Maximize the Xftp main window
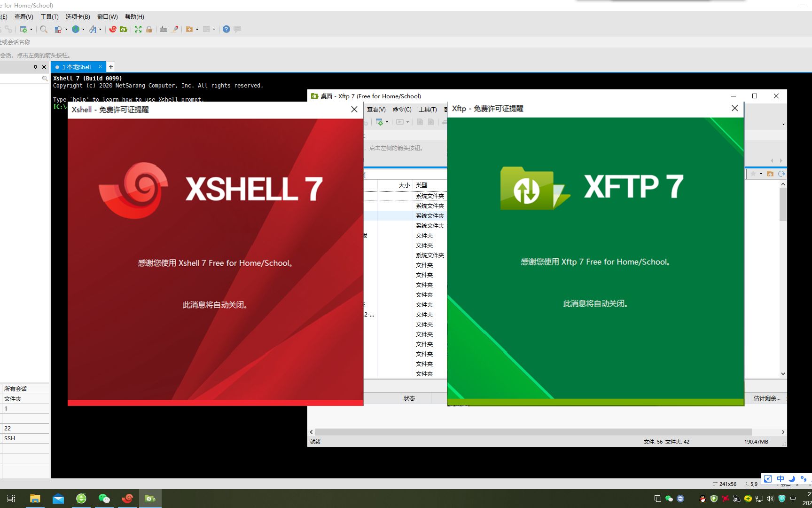This screenshot has width=812, height=508. 755,96
